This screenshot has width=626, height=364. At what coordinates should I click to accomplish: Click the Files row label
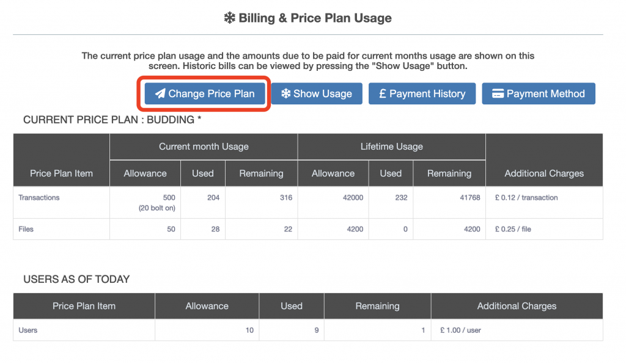pos(26,229)
